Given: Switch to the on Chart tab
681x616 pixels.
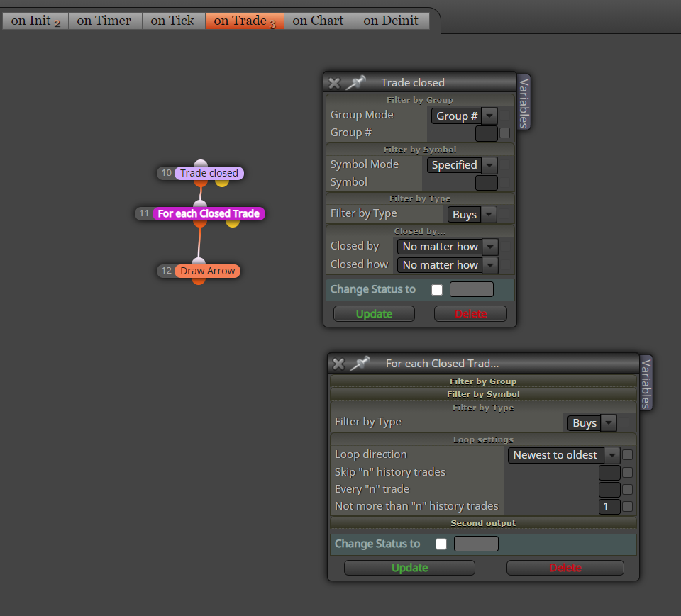Looking at the screenshot, I should pos(319,21).
